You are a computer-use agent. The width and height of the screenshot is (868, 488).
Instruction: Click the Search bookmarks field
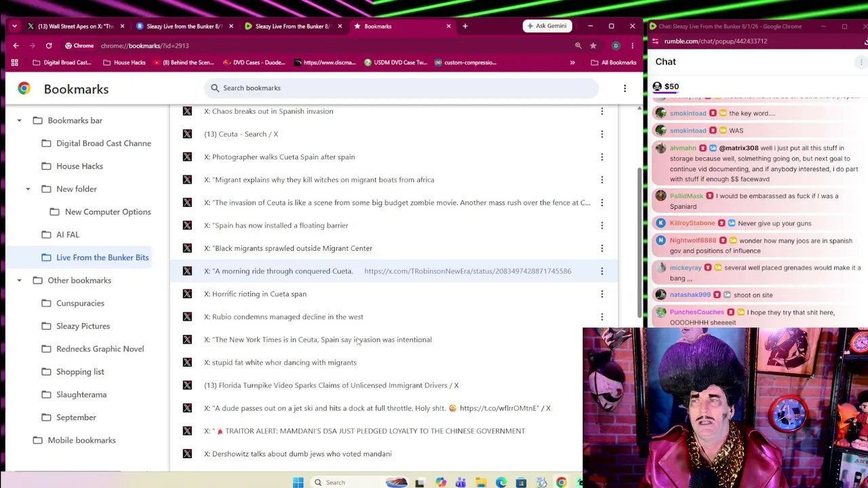pyautogui.click(x=401, y=88)
